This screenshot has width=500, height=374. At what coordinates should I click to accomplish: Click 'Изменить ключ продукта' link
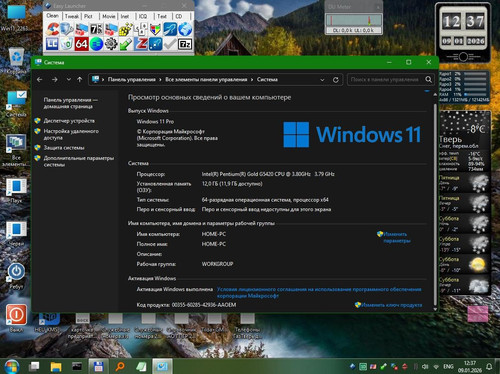392,305
